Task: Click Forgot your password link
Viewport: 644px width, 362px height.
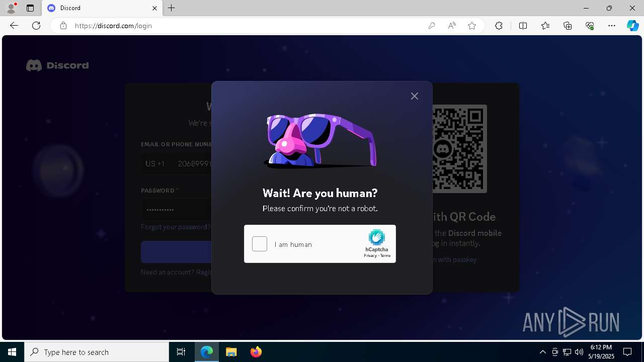Action: (176, 227)
